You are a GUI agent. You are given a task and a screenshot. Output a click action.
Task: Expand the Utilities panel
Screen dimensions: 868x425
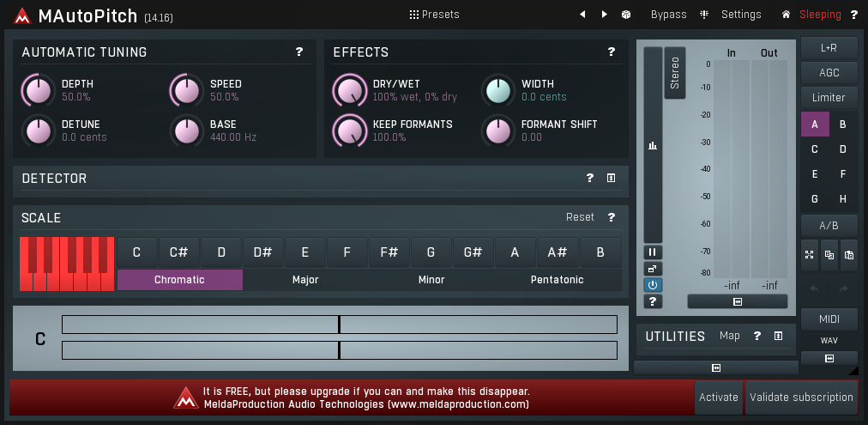[778, 337]
